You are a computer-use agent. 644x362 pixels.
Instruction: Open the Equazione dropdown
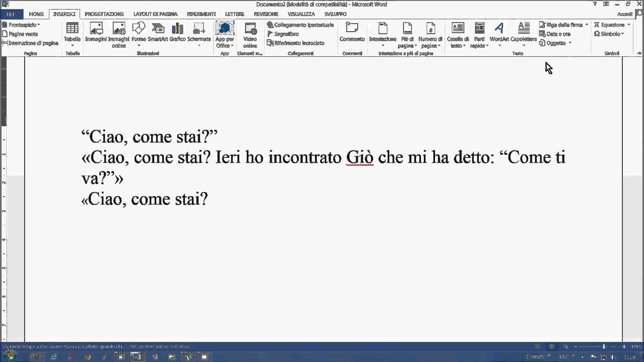click(611, 25)
